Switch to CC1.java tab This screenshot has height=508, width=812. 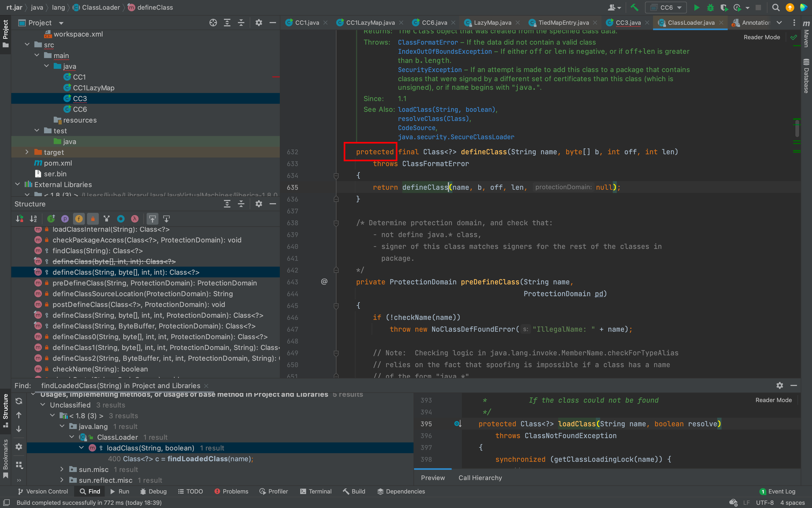pyautogui.click(x=307, y=23)
